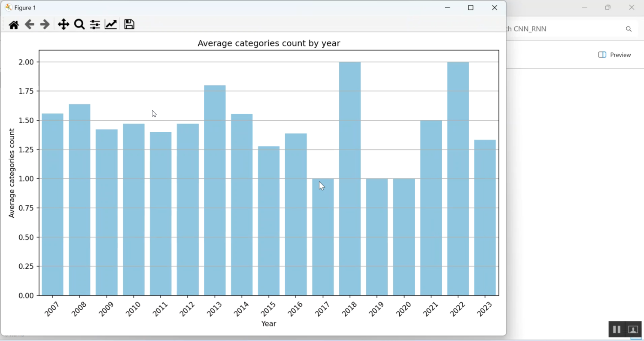Image resolution: width=644 pixels, height=341 pixels.
Task: Click the picture icon beside the pause button
Action: (x=633, y=329)
